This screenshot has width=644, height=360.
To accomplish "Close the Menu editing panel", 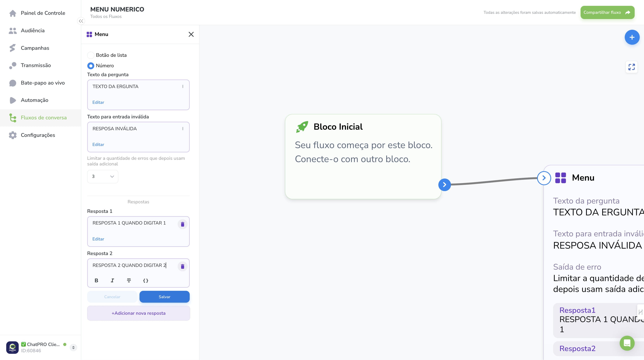I will (x=191, y=34).
